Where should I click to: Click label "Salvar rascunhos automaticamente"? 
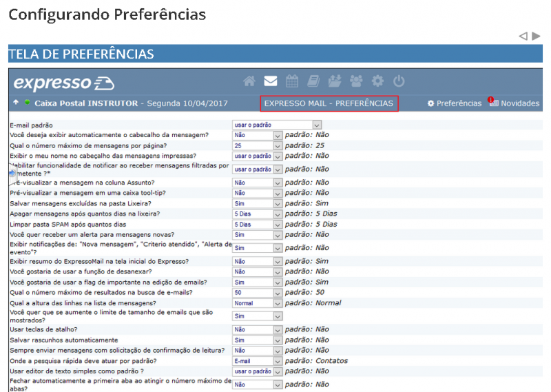pos(64,340)
